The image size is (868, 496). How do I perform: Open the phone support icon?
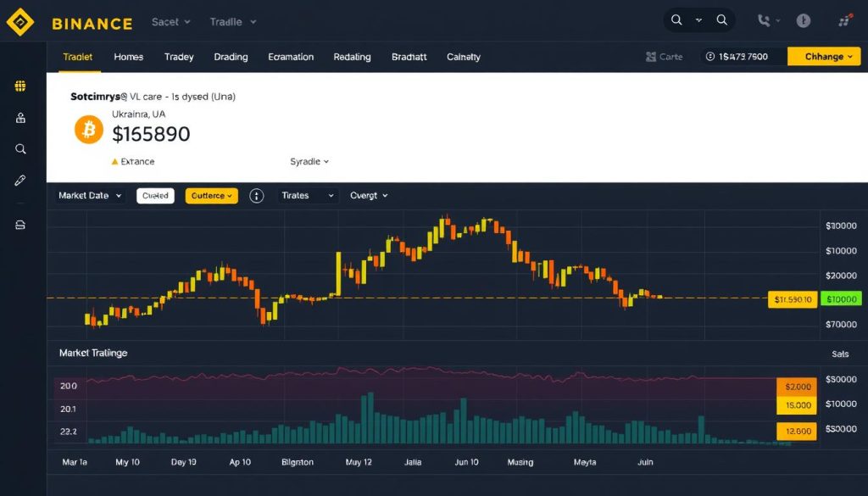tap(764, 21)
